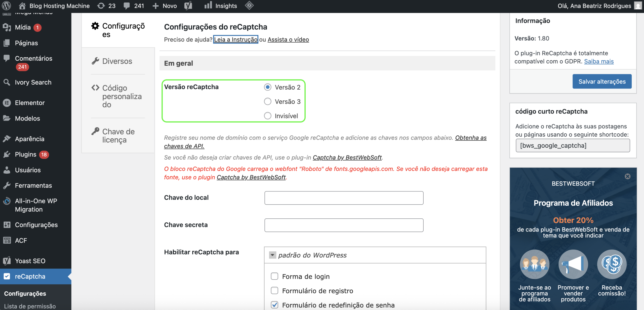Click the Receba comissão coins image
644x310 pixels.
[612, 264]
